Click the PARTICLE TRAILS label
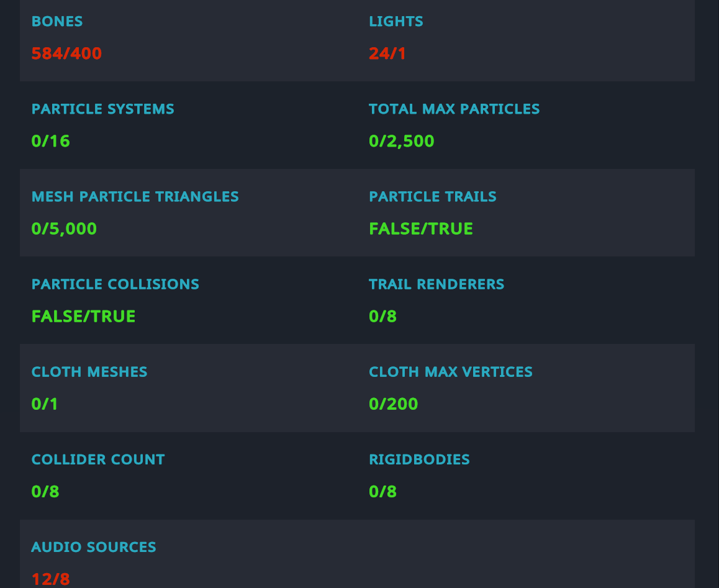 pyautogui.click(x=433, y=196)
